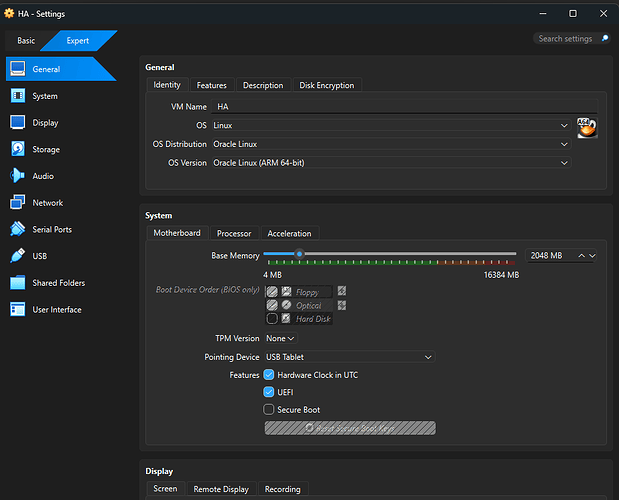619x500 pixels.
Task: Open the Network icon in sidebar
Action: tap(18, 202)
